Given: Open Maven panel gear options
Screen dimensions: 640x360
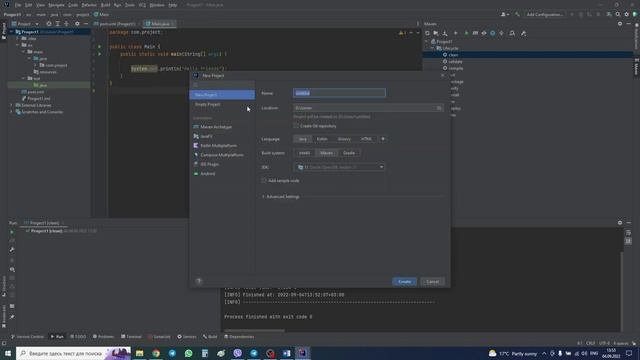Looking at the screenshot, I should point(620,24).
